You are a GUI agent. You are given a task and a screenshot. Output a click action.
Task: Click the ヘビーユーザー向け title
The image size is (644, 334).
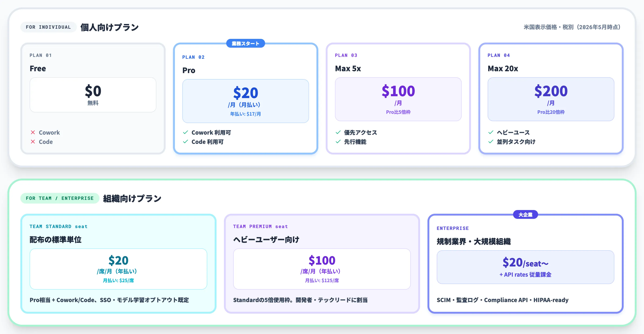pos(266,240)
